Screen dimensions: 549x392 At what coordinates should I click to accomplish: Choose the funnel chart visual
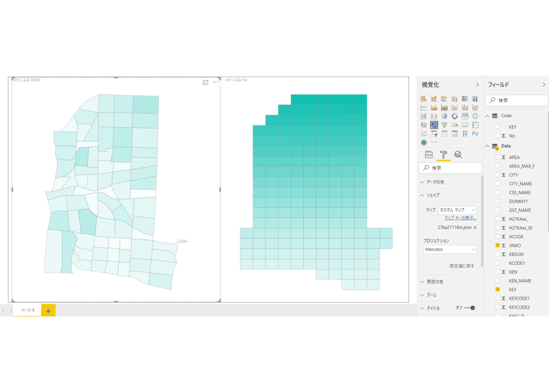tap(444, 125)
